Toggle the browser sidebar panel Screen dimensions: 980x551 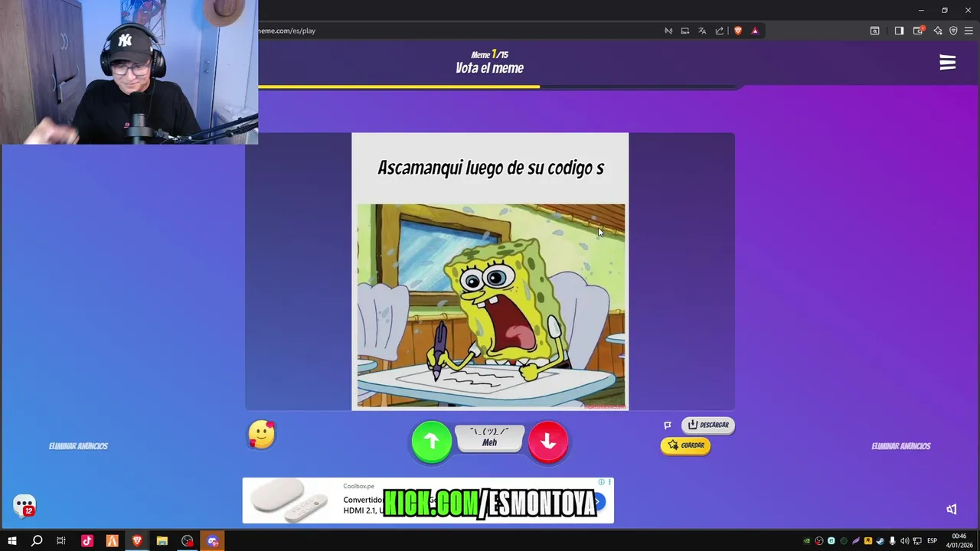point(899,31)
